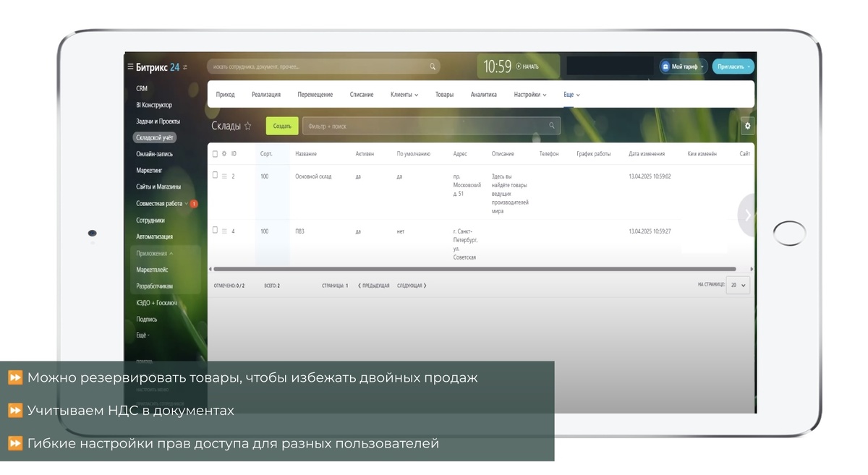Screen dimensions: 868x475
Task: Open the column settings gear in the table header
Action: pos(224,154)
